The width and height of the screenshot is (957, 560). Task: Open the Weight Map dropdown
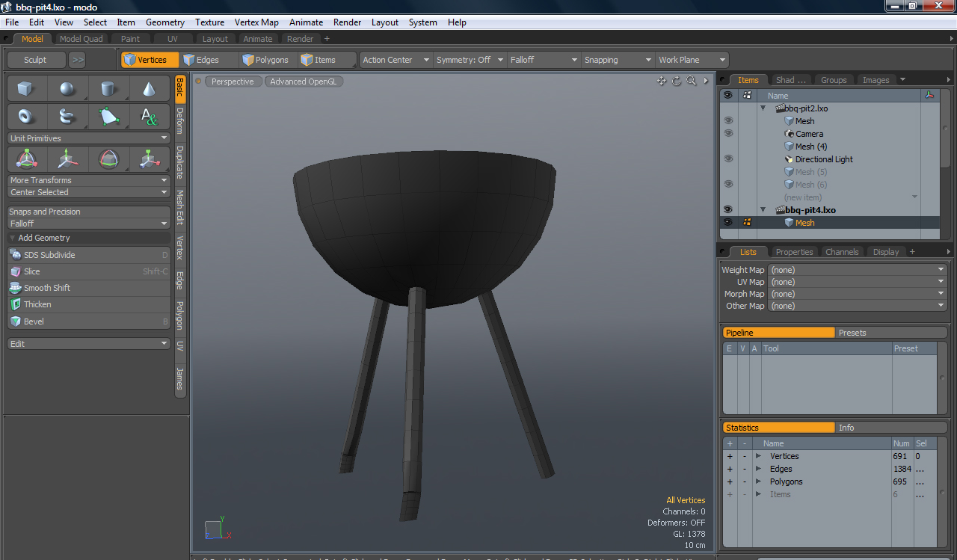(858, 270)
